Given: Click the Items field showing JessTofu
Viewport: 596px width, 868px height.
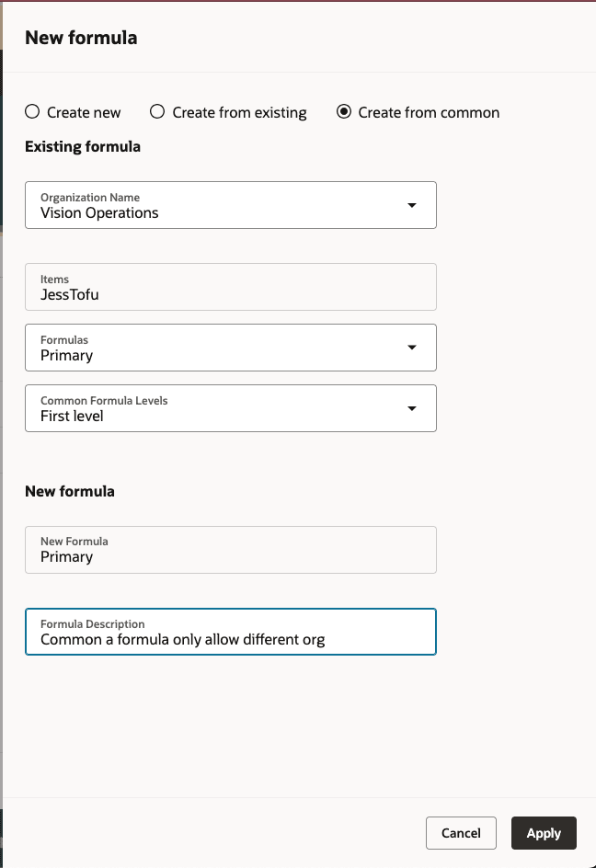Looking at the screenshot, I should point(230,287).
